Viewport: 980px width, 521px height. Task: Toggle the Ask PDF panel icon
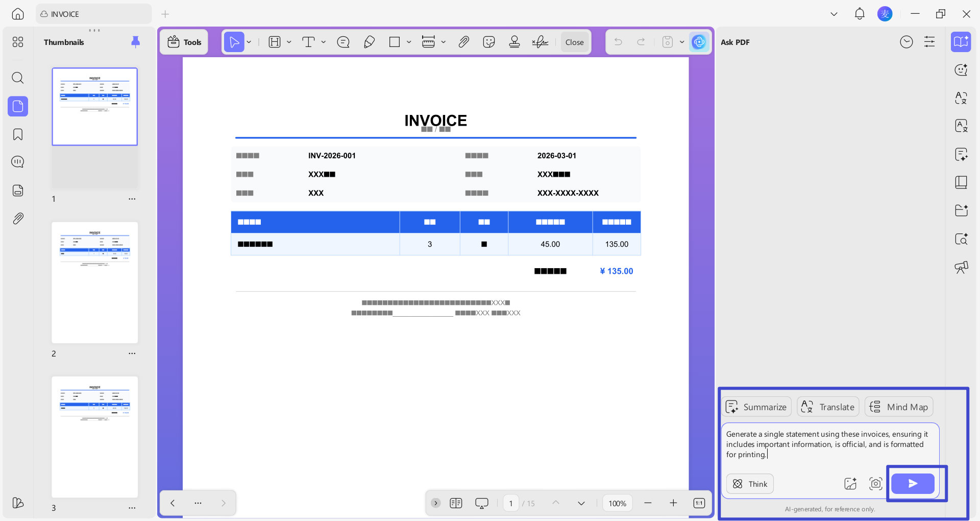[x=961, y=42]
